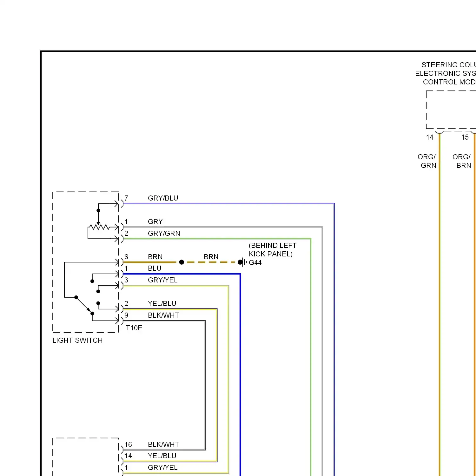
Task: Click pin number 7 on light switch connector
Action: click(x=126, y=198)
